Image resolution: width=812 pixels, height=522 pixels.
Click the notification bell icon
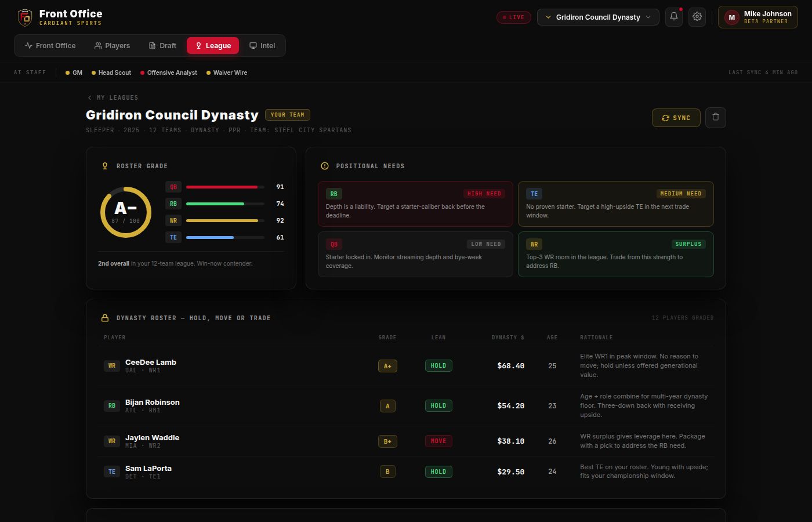674,17
